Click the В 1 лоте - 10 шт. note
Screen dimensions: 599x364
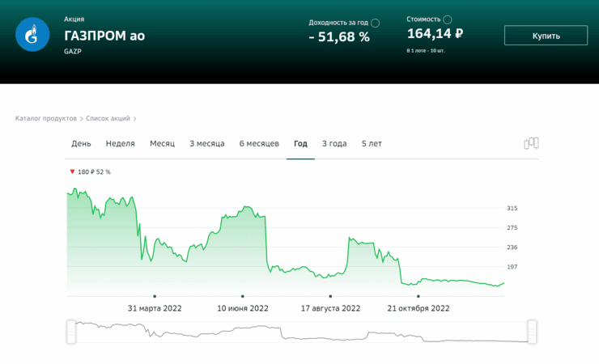click(426, 50)
